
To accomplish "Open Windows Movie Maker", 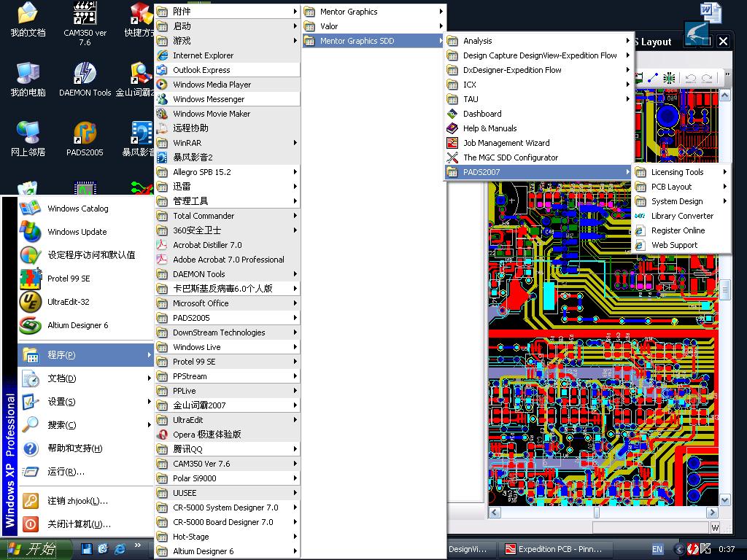I will tap(228, 114).
